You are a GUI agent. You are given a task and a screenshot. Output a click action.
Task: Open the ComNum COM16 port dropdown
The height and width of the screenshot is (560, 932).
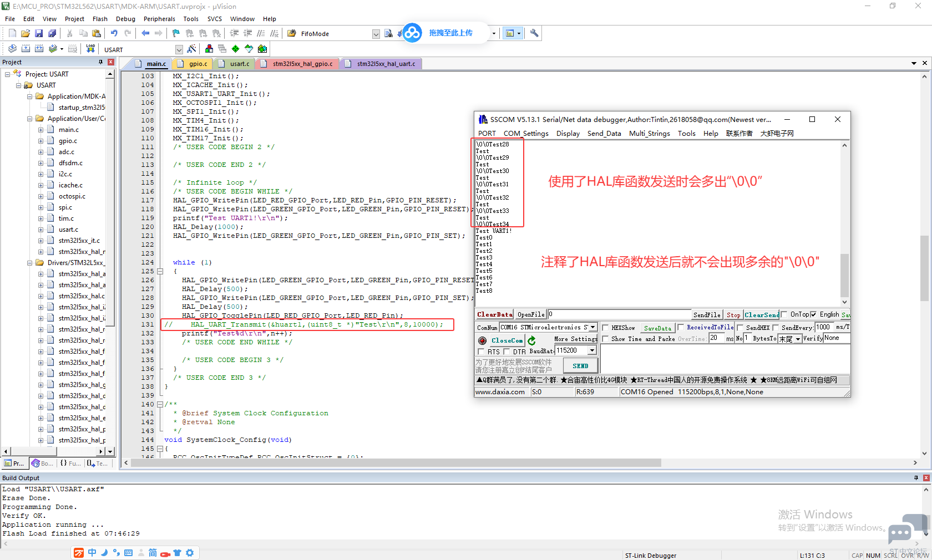[592, 327]
